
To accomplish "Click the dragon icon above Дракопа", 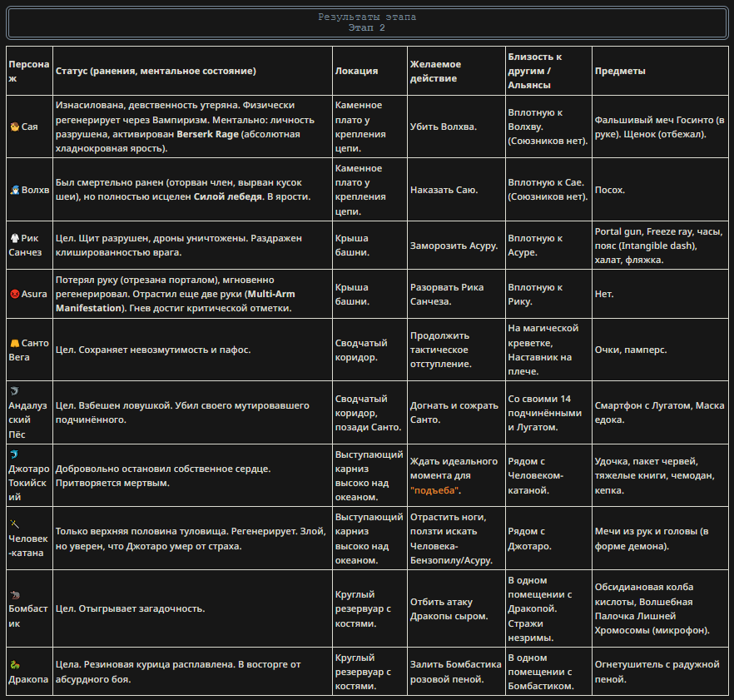I will [x=14, y=665].
